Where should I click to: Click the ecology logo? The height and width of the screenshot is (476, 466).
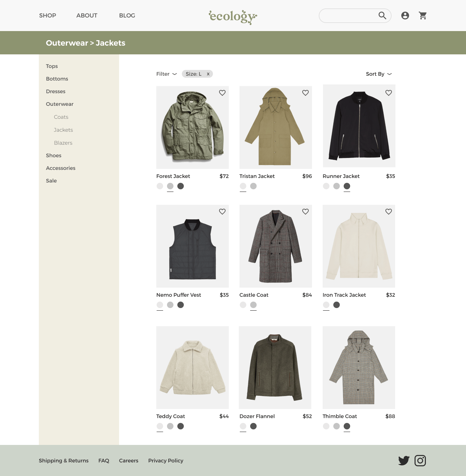(233, 17)
